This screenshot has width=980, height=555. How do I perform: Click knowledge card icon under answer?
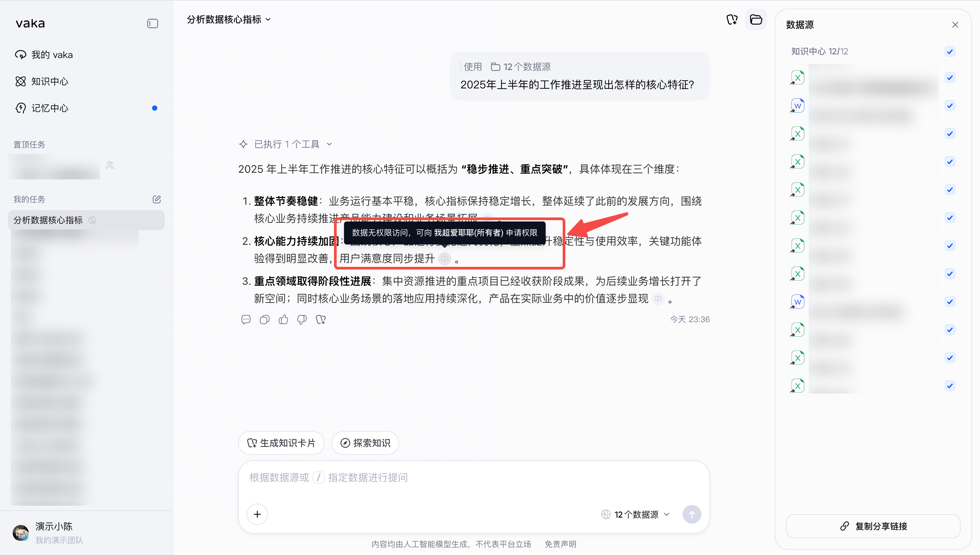pyautogui.click(x=321, y=320)
